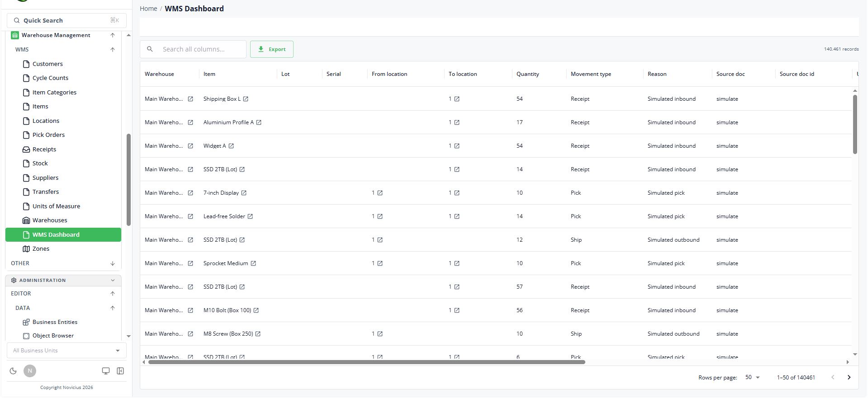Viewport: 868px width, 398px height.
Task: Select WMS Dashboard menu item
Action: click(x=63, y=234)
